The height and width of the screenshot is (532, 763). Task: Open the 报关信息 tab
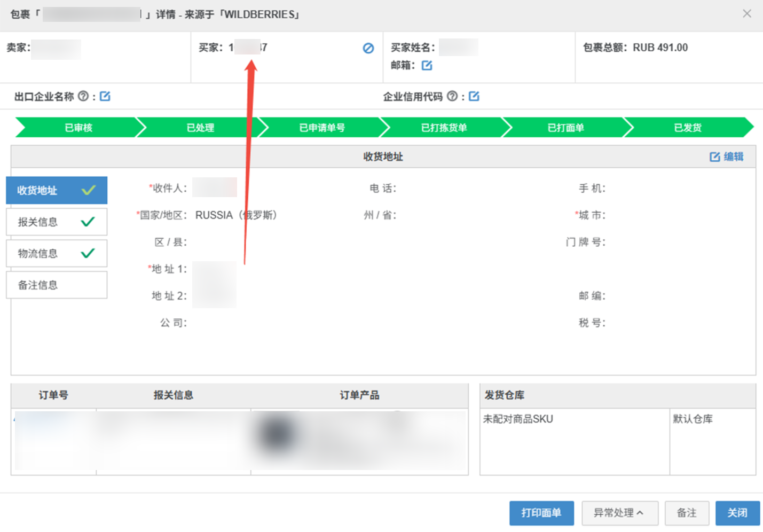point(57,222)
